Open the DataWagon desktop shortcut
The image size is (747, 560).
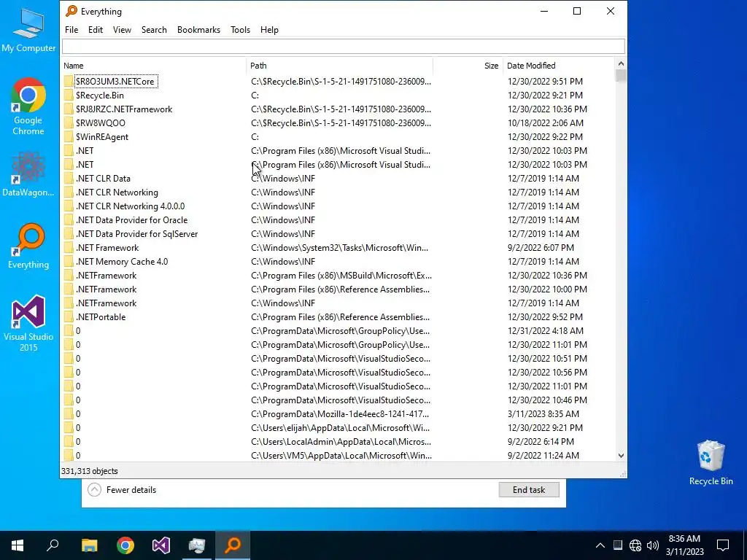point(28,174)
